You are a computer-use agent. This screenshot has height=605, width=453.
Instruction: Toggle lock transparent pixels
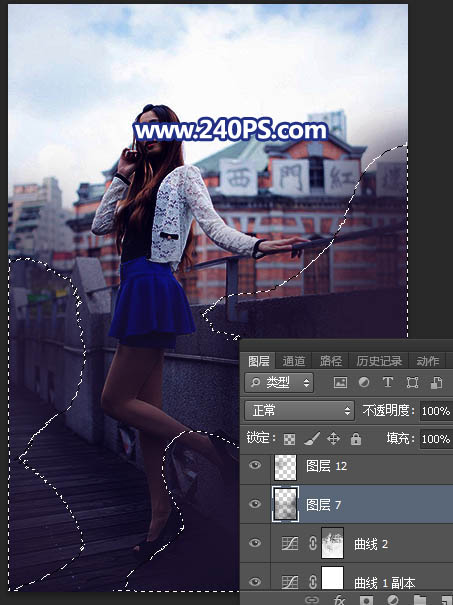click(x=289, y=439)
